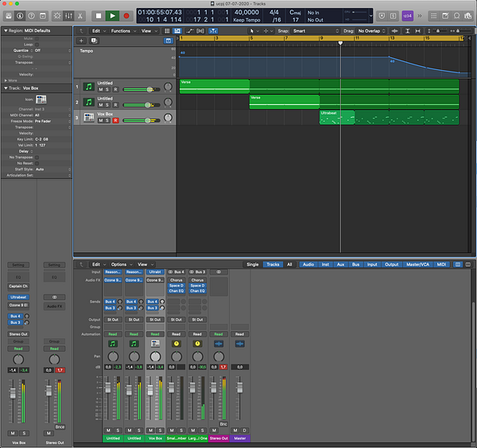
Task: Click the Vox Box track instrument icon
Action: pos(89,117)
